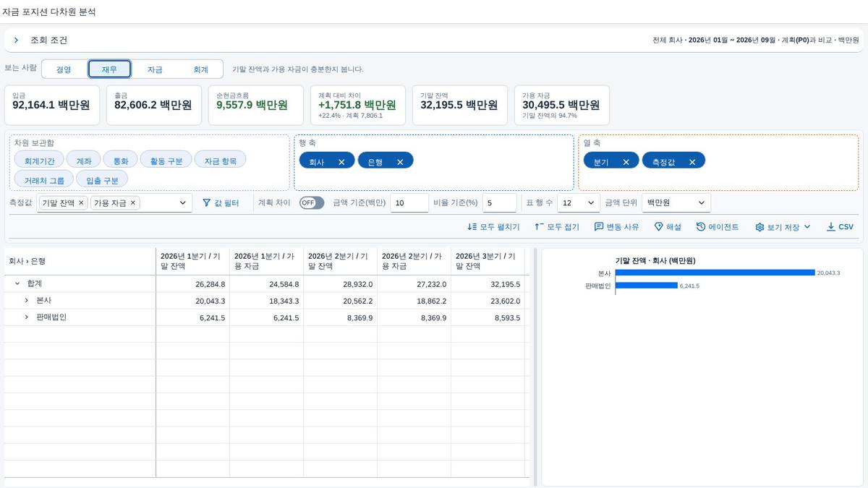The height and width of the screenshot is (488, 868).
Task: Remove 은행 from the row axis
Action: click(400, 162)
